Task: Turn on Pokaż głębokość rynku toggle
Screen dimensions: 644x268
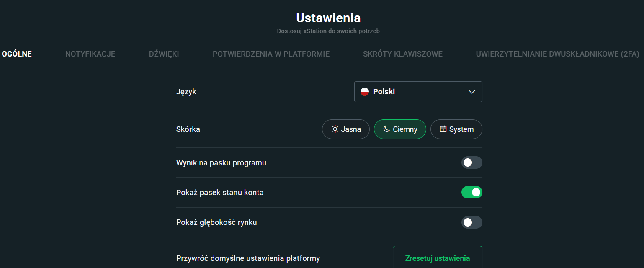Action: [x=472, y=222]
